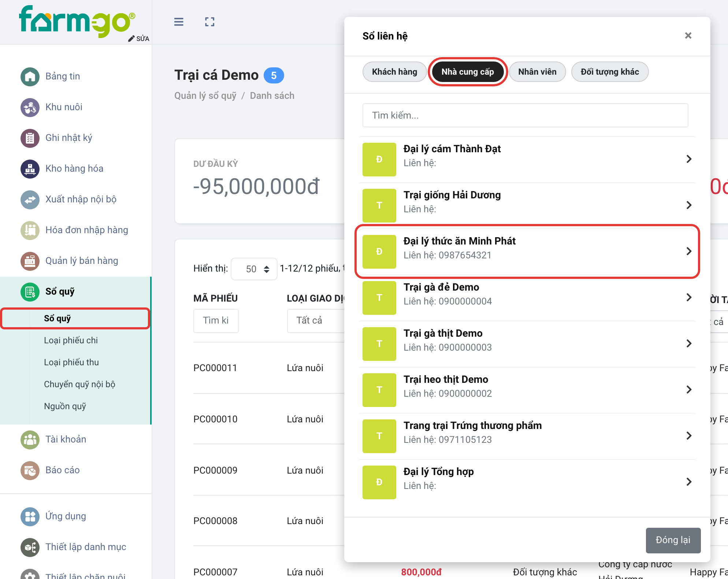Select the Trại gà thịt Demo avatar
The image size is (728, 579).
pos(379,344)
